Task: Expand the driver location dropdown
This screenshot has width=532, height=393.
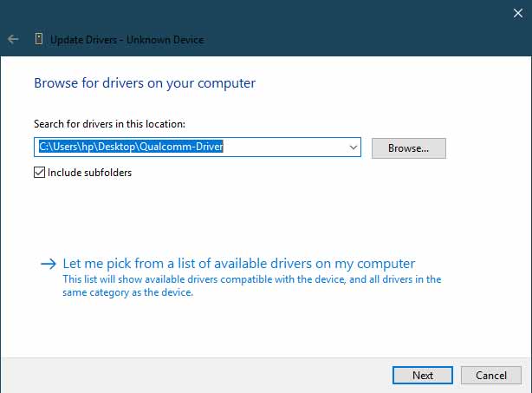Action: click(354, 147)
